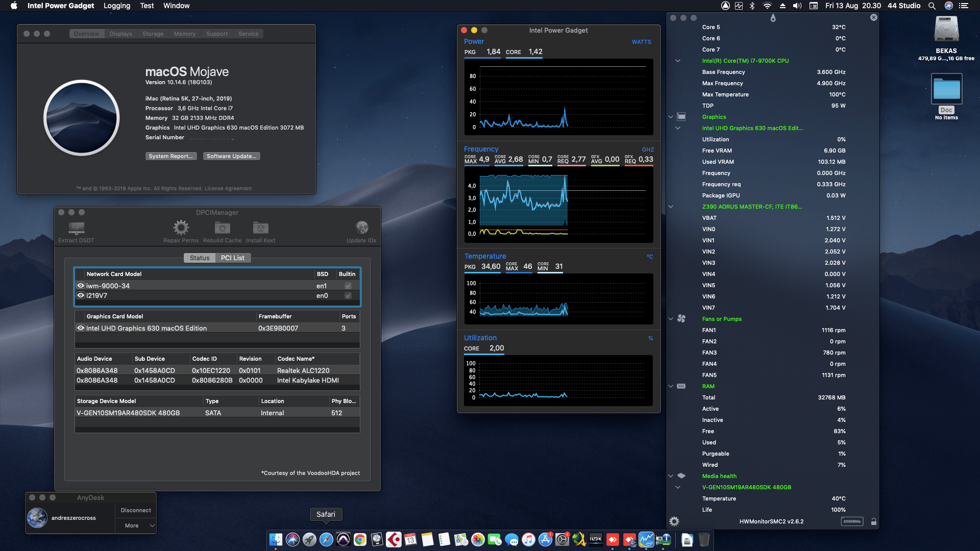The height and width of the screenshot is (551, 980).
Task: Collapse Media health section
Action: click(x=671, y=476)
